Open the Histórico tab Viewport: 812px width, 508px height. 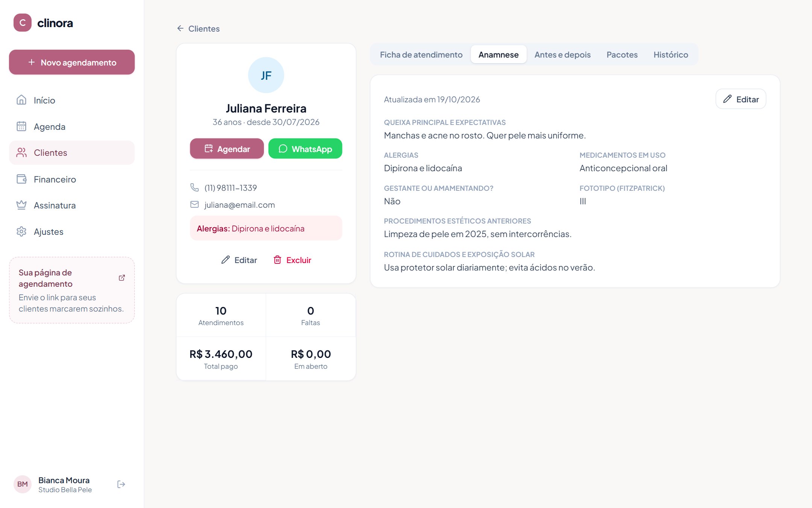pyautogui.click(x=671, y=55)
